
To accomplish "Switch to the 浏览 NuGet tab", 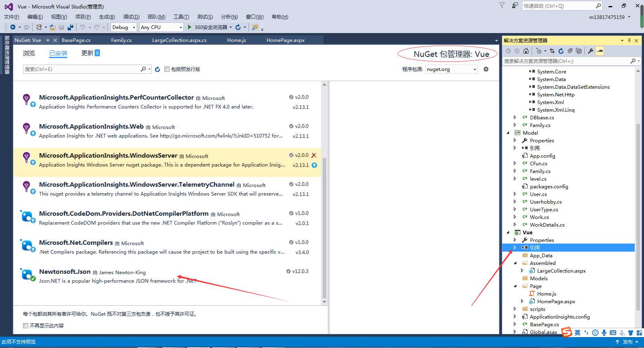I will click(x=29, y=53).
